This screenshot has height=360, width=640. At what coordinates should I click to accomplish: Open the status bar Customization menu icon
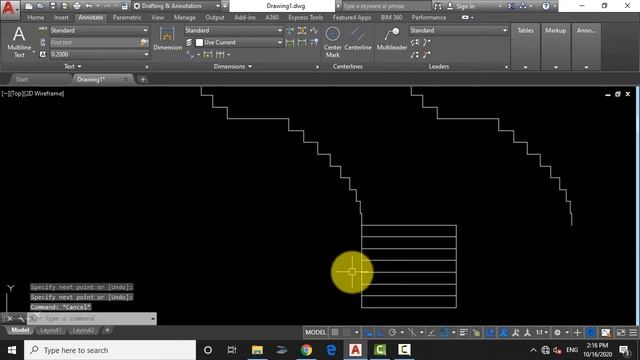tap(633, 333)
